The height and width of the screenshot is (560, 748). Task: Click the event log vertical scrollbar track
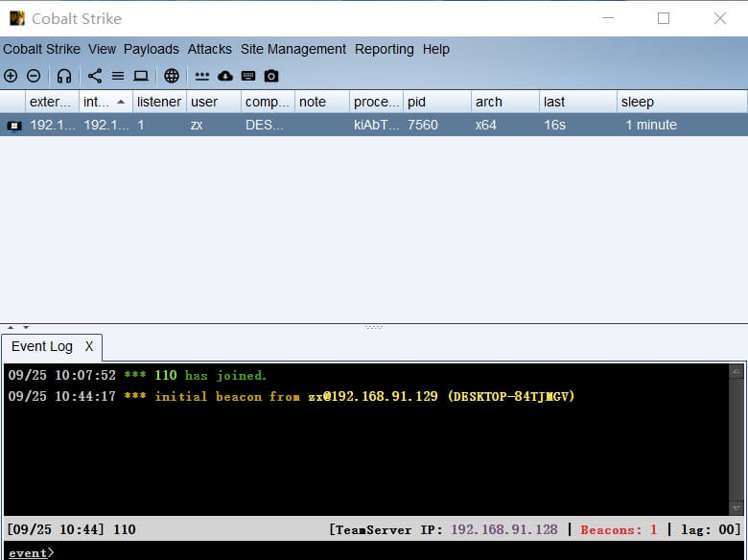pos(736,440)
